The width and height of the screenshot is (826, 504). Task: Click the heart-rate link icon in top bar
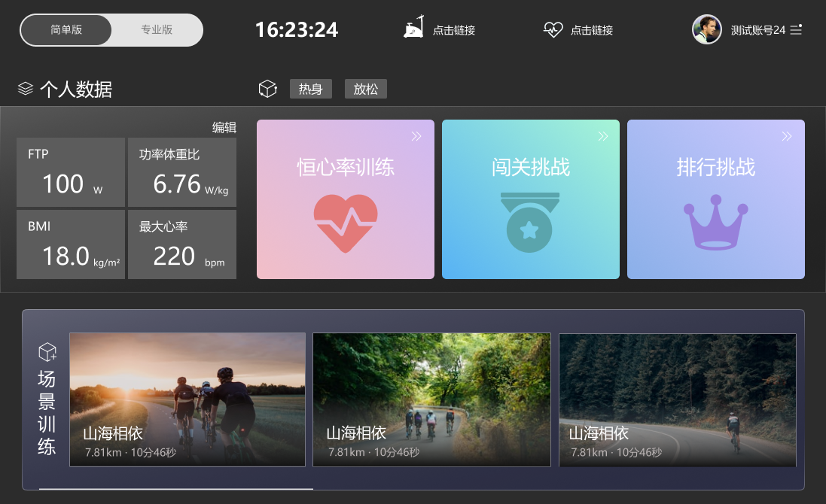point(553,29)
